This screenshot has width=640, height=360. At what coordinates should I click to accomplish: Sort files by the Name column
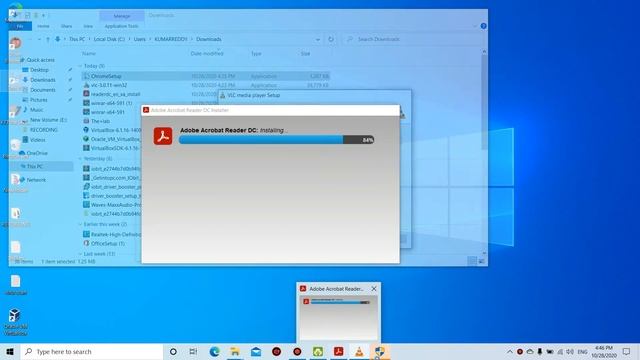coord(89,53)
